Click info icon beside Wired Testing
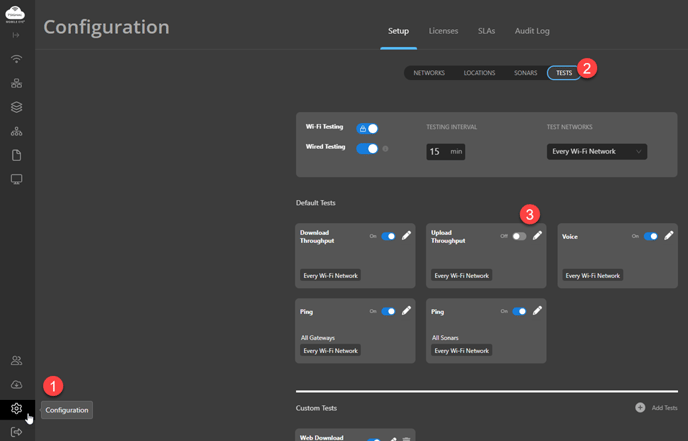 [385, 149]
